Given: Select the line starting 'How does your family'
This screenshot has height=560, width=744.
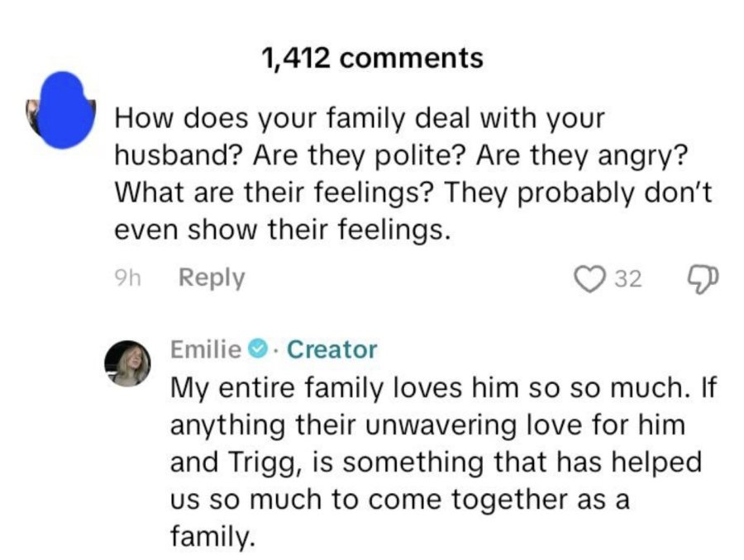Looking at the screenshot, I should click(x=360, y=119).
